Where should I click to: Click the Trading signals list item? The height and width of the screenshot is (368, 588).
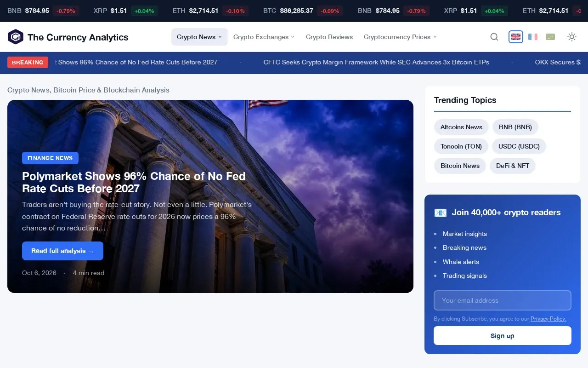click(465, 276)
